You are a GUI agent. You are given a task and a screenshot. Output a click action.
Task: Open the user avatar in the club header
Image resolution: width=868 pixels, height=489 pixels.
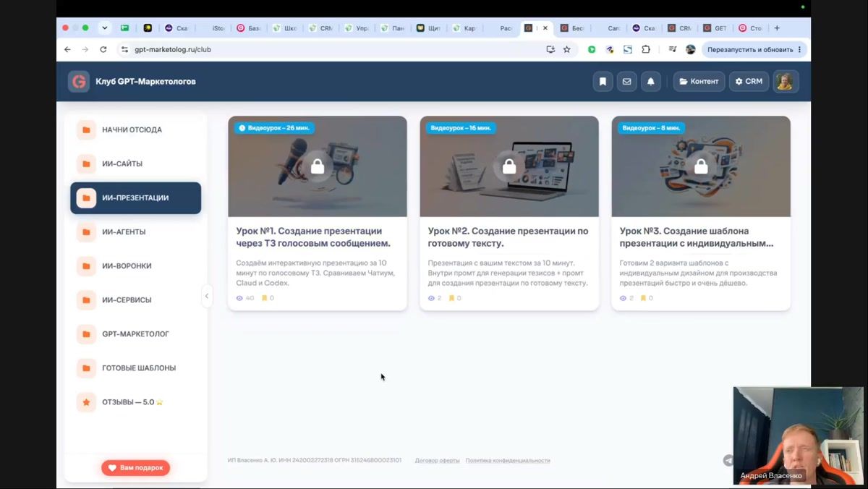(x=785, y=82)
